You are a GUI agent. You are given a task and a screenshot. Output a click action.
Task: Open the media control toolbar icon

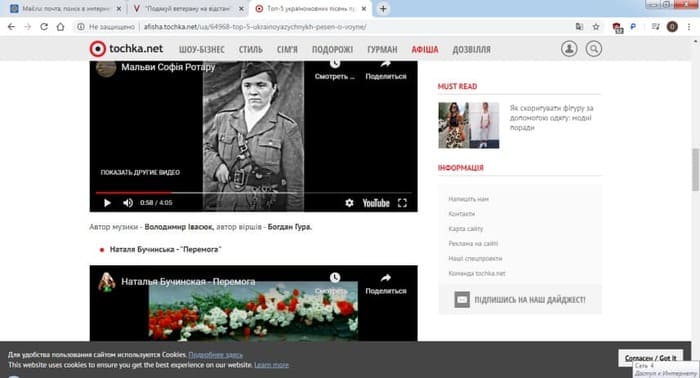click(655, 27)
